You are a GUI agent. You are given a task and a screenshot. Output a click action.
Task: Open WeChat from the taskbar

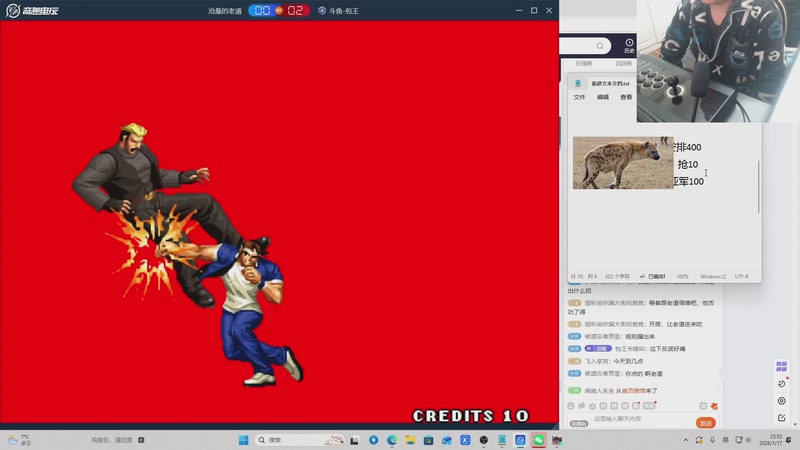539,440
